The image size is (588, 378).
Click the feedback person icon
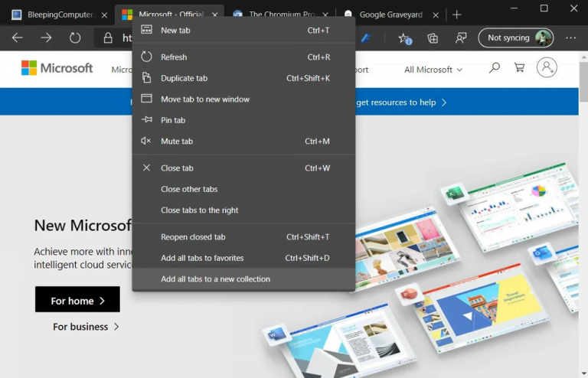[x=461, y=37]
